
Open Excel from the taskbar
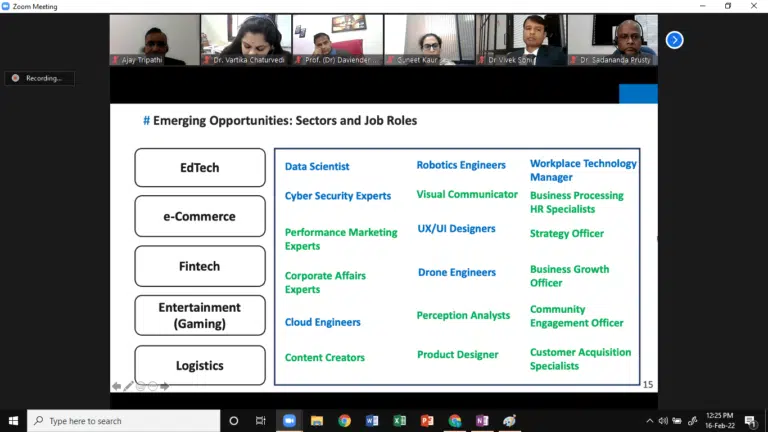[x=399, y=421]
